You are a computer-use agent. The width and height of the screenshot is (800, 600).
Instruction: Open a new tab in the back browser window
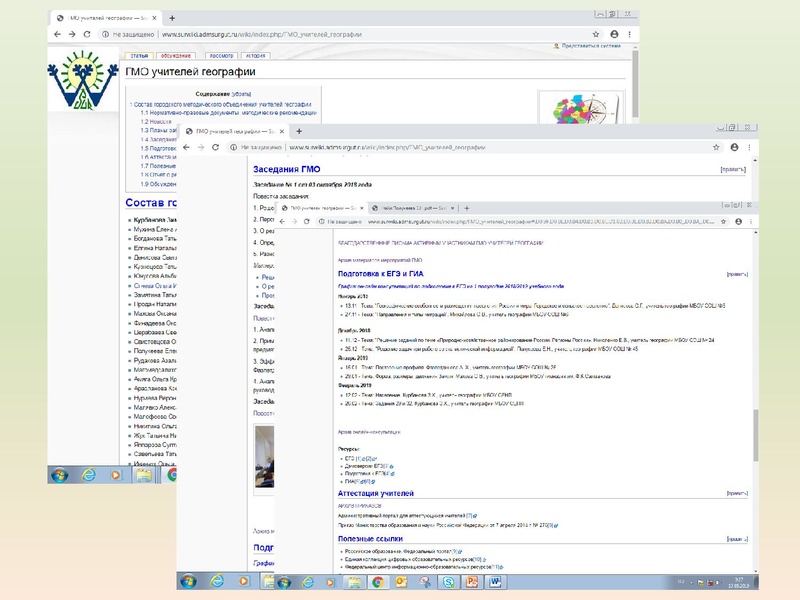coord(172,18)
